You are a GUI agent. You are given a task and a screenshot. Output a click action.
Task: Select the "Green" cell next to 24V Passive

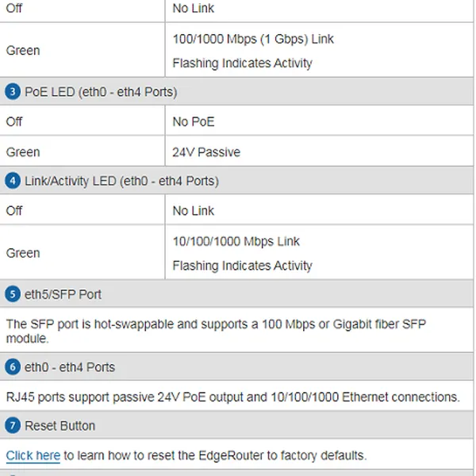pyautogui.click(x=23, y=152)
